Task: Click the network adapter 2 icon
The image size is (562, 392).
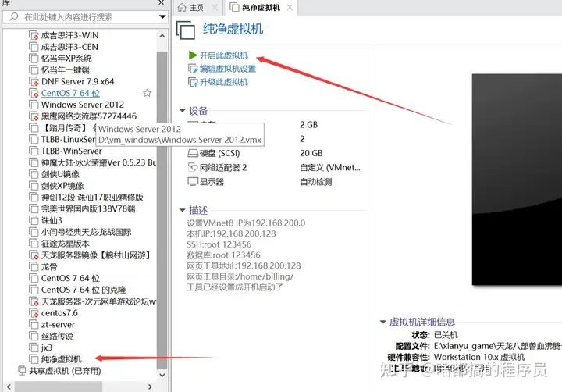Action: (x=193, y=167)
